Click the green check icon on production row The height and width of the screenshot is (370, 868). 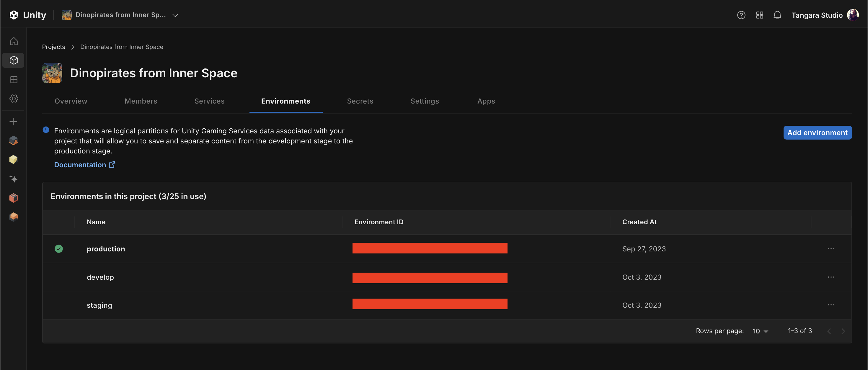[x=59, y=249]
